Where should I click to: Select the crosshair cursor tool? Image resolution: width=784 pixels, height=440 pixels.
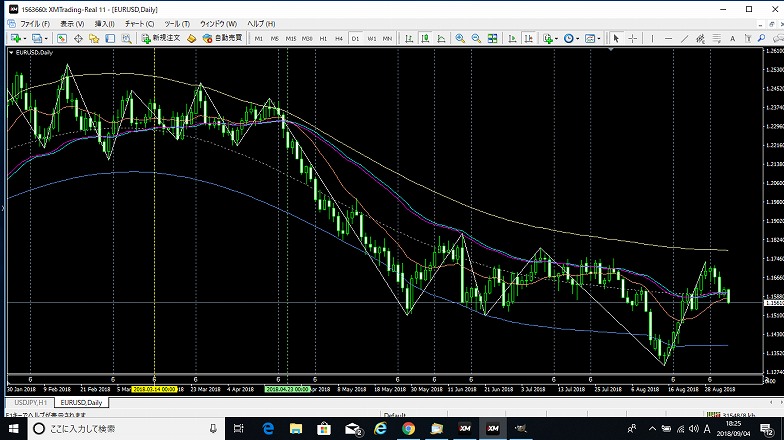tap(633, 38)
